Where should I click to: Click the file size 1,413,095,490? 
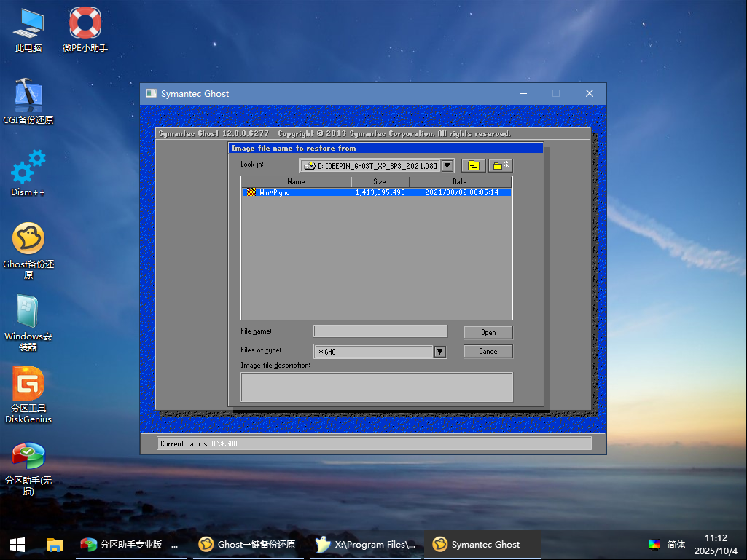pyautogui.click(x=380, y=192)
